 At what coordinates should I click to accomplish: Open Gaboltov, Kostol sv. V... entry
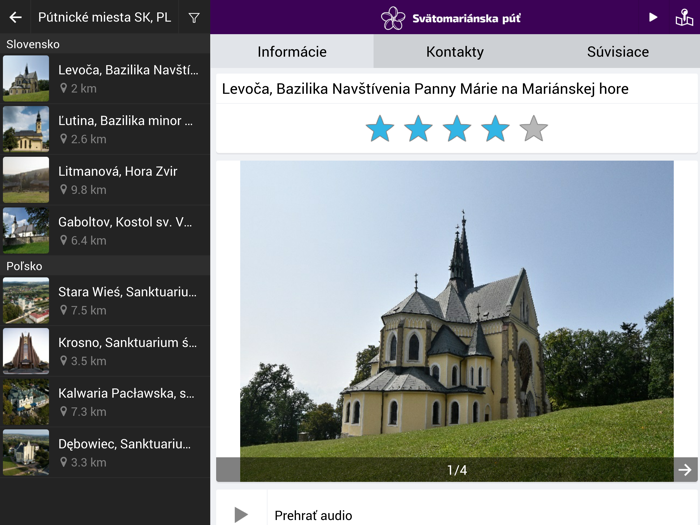point(105,231)
